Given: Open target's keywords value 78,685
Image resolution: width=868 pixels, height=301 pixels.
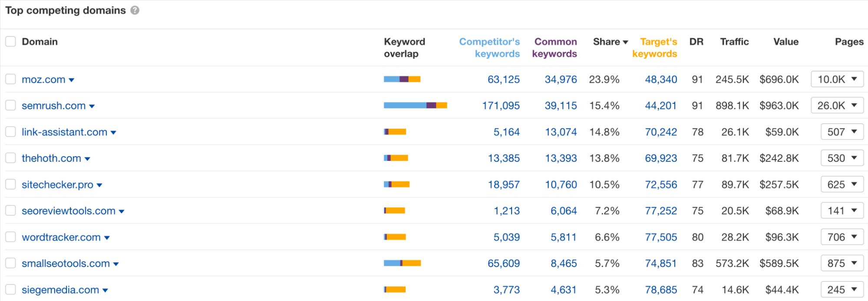Looking at the screenshot, I should pos(661,290).
